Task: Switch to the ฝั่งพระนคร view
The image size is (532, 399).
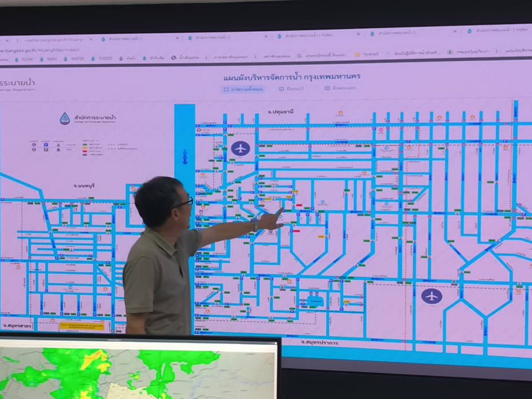Action: click(x=340, y=88)
